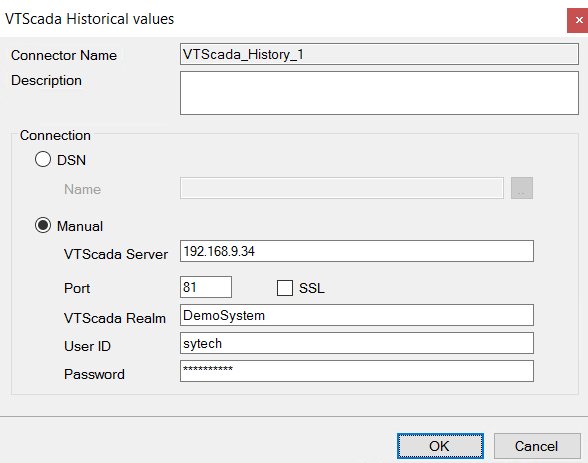
Task: Click the Port label
Action: (x=77, y=288)
